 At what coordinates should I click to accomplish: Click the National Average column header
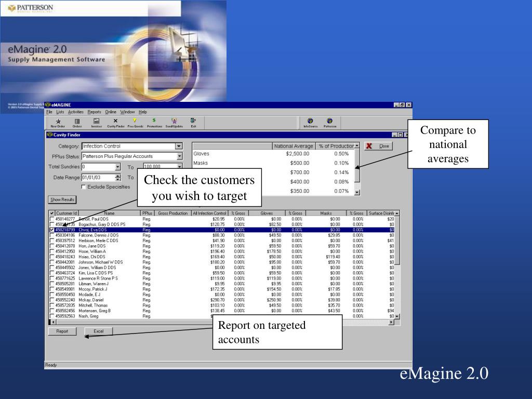(294, 146)
